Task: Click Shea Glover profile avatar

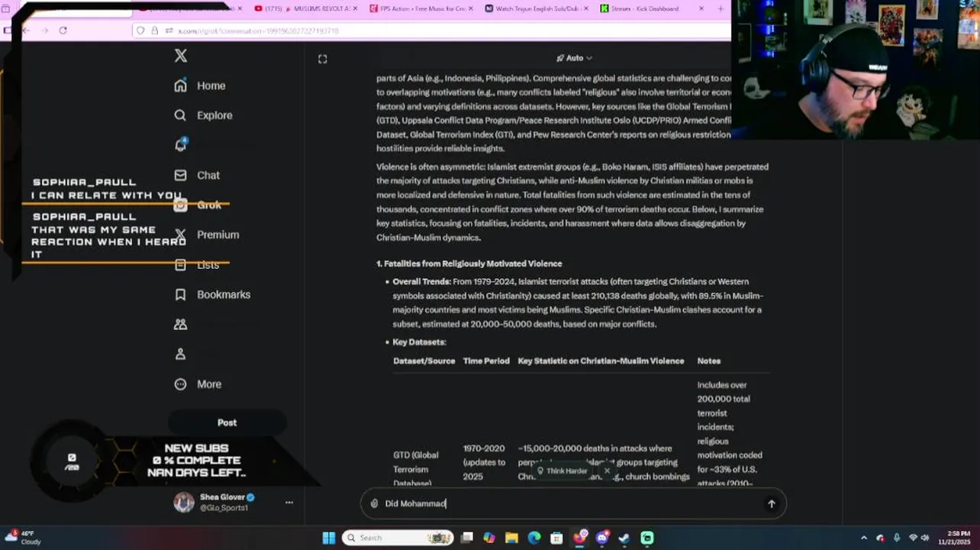Action: (x=184, y=502)
